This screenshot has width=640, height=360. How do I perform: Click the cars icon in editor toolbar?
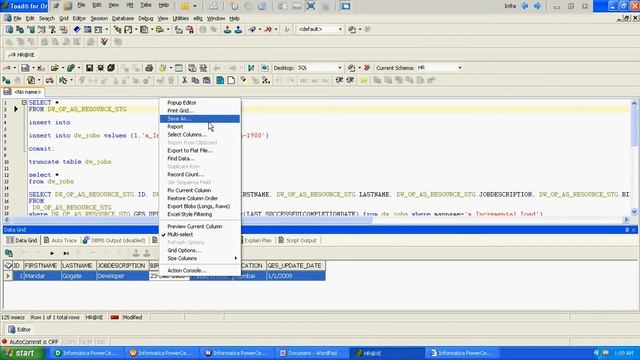coord(49,80)
